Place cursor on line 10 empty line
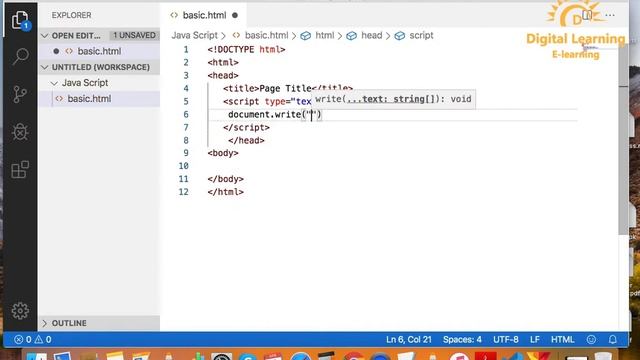Image resolution: width=640 pixels, height=360 pixels. click(392, 166)
